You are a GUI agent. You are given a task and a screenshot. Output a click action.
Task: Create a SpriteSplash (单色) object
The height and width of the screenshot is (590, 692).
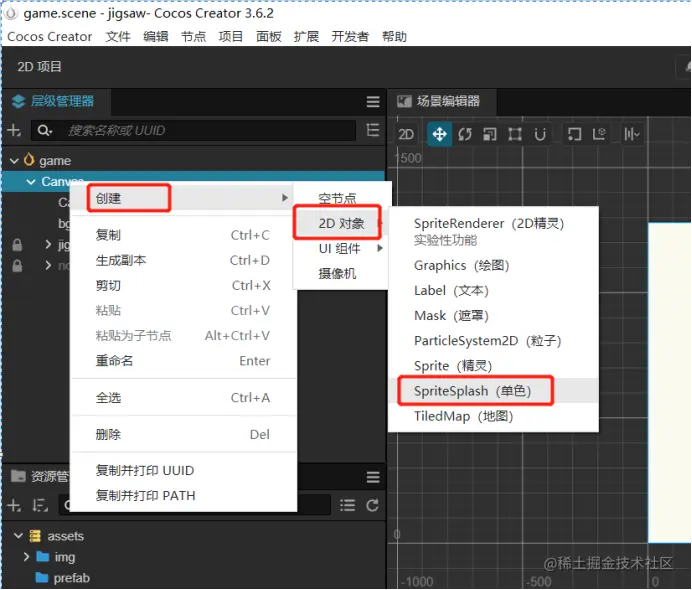[x=493, y=391]
